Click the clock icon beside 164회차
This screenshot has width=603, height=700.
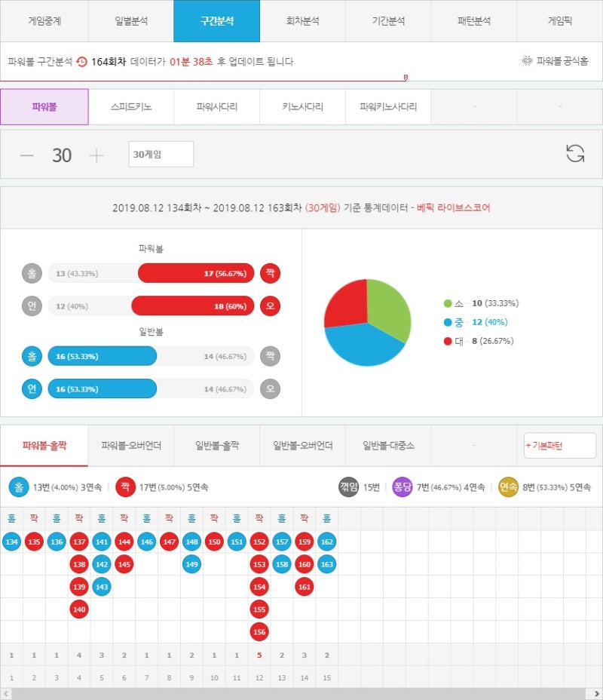81,62
